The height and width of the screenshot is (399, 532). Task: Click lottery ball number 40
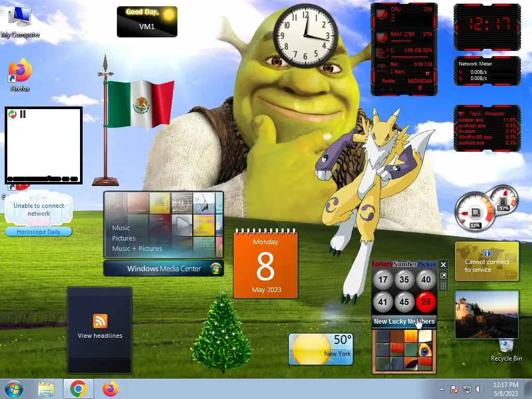(x=426, y=280)
